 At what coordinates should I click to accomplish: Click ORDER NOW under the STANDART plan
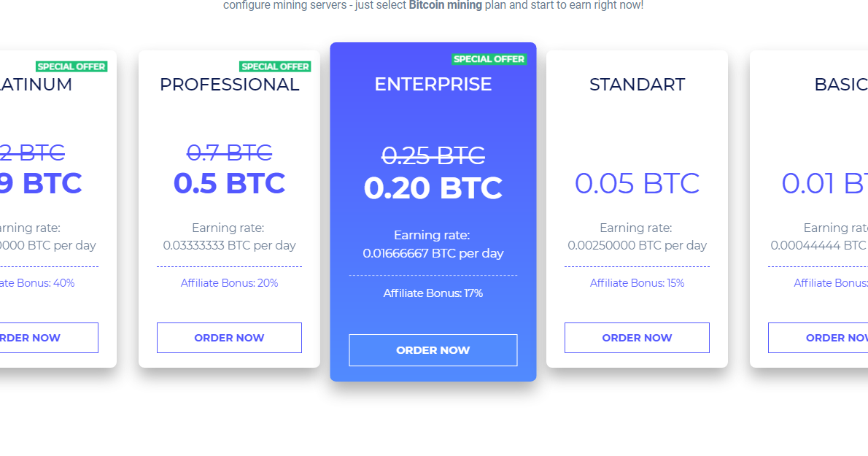637,337
